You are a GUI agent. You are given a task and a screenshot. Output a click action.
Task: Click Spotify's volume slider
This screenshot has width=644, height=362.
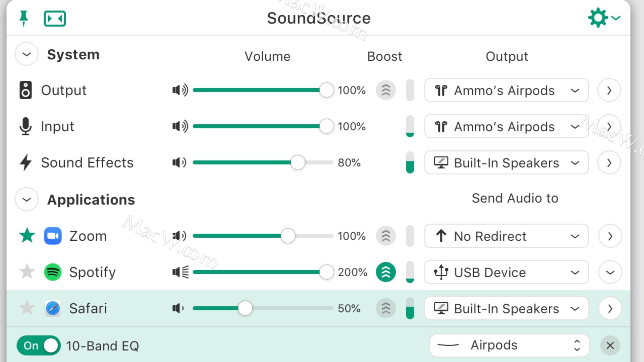point(263,272)
